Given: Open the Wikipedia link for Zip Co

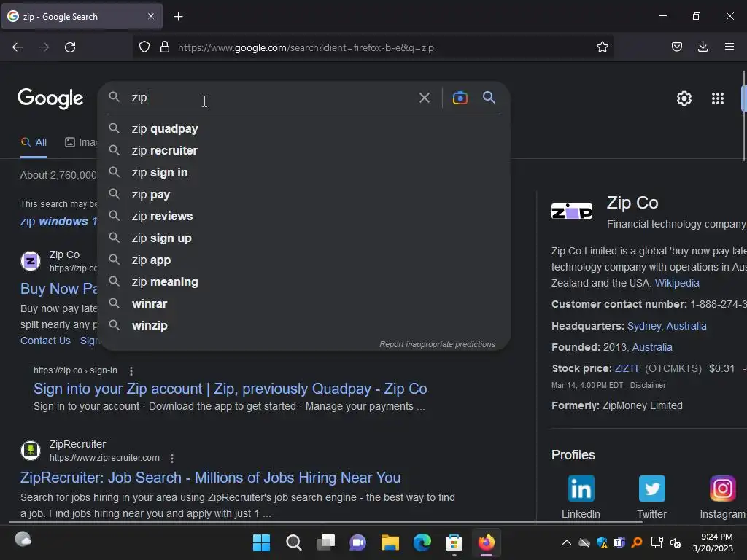Looking at the screenshot, I should click(676, 283).
